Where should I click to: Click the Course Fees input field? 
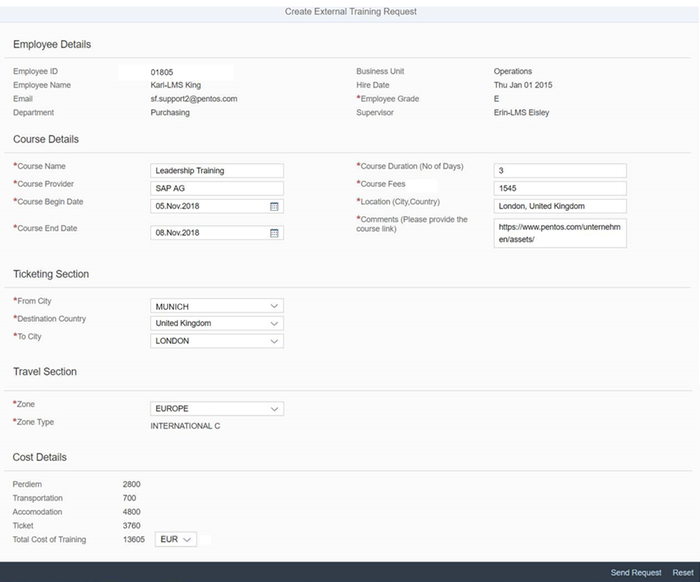[560, 189]
